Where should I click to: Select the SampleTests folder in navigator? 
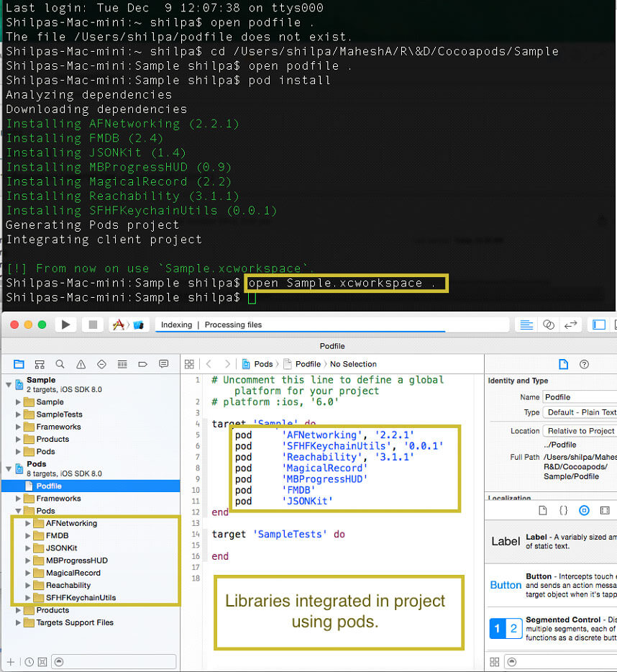[x=91, y=414]
